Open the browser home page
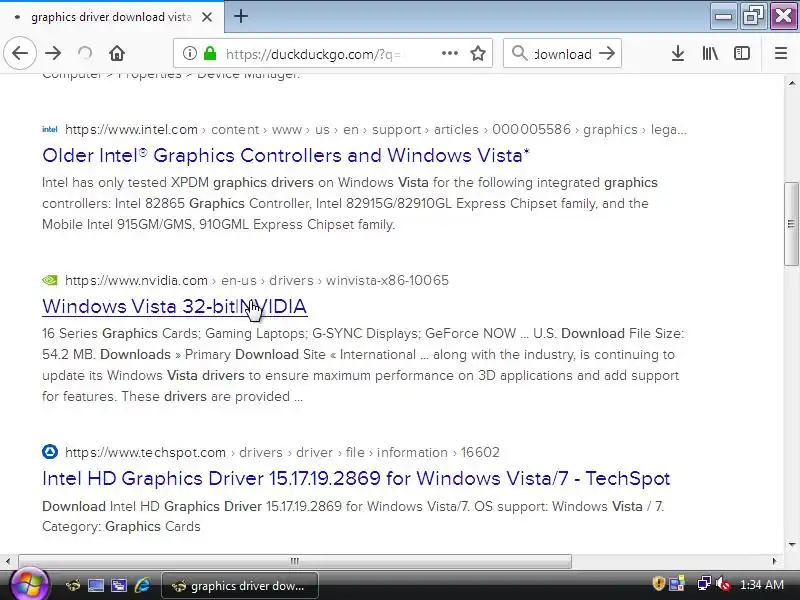 coord(117,53)
